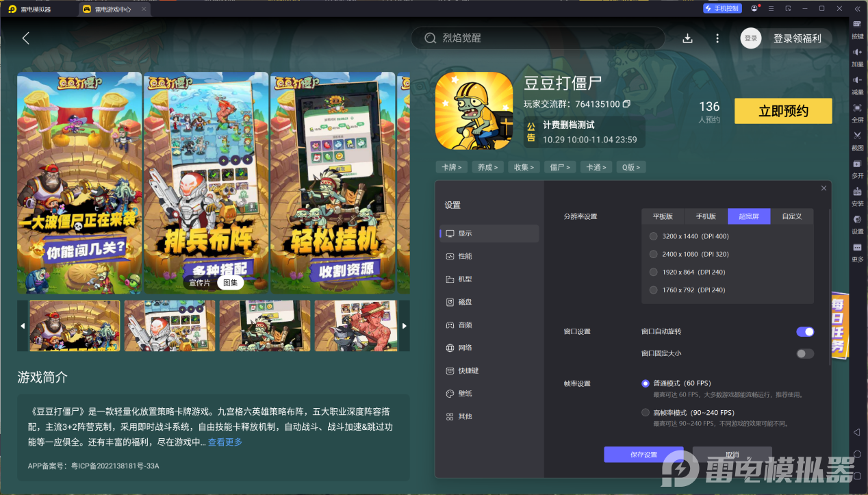Copy the player group number 764135100
The image size is (868, 495).
pos(626,104)
